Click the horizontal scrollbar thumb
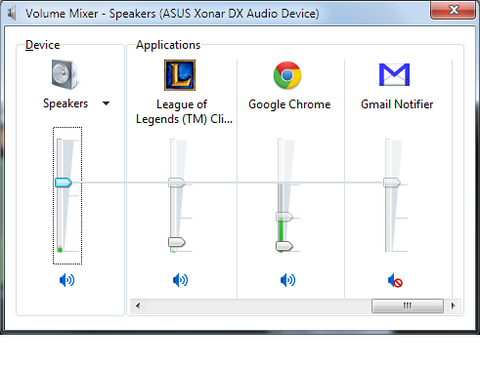 pos(407,306)
